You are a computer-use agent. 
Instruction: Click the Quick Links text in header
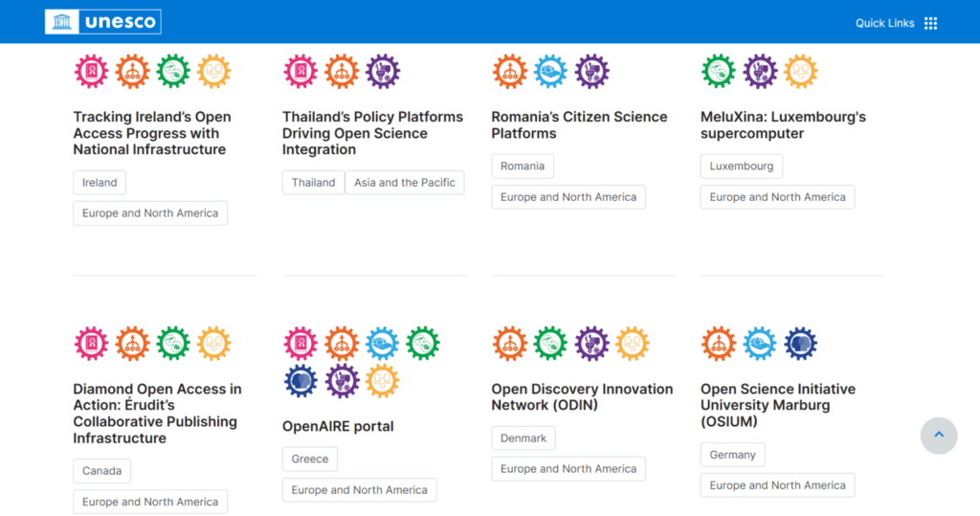(x=884, y=23)
